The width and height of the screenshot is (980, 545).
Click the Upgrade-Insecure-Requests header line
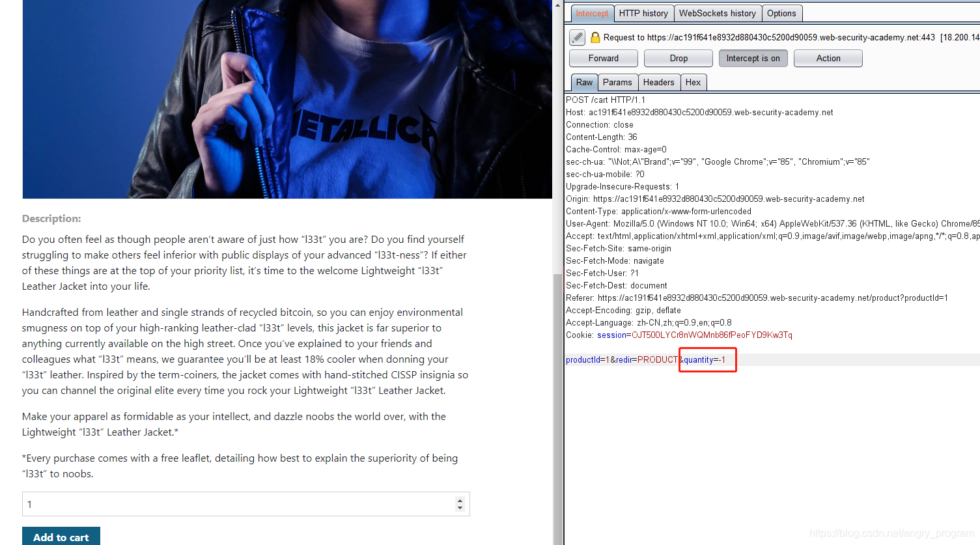coord(623,186)
